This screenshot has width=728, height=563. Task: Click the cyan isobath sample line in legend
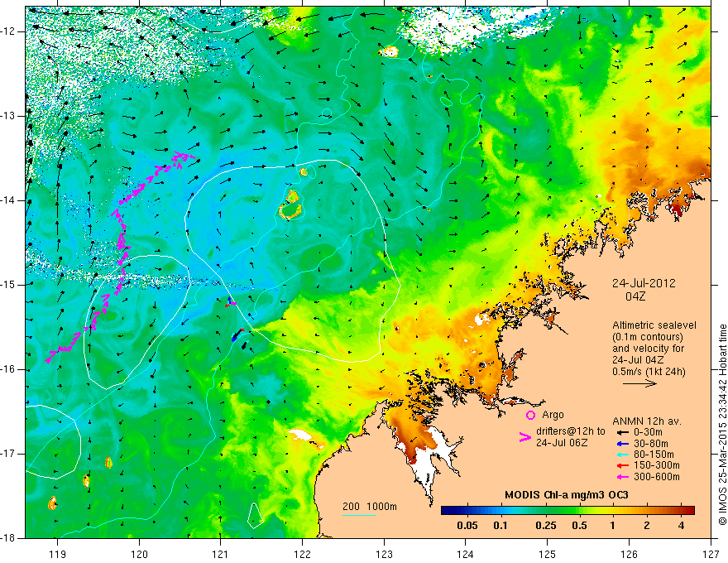pos(359,515)
